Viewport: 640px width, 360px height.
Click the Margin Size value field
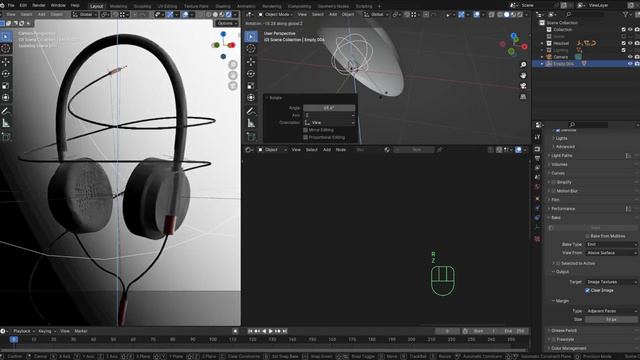click(x=611, y=319)
